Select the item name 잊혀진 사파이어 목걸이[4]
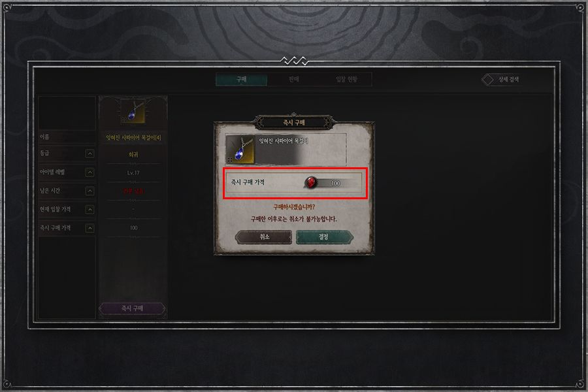 tap(133, 138)
